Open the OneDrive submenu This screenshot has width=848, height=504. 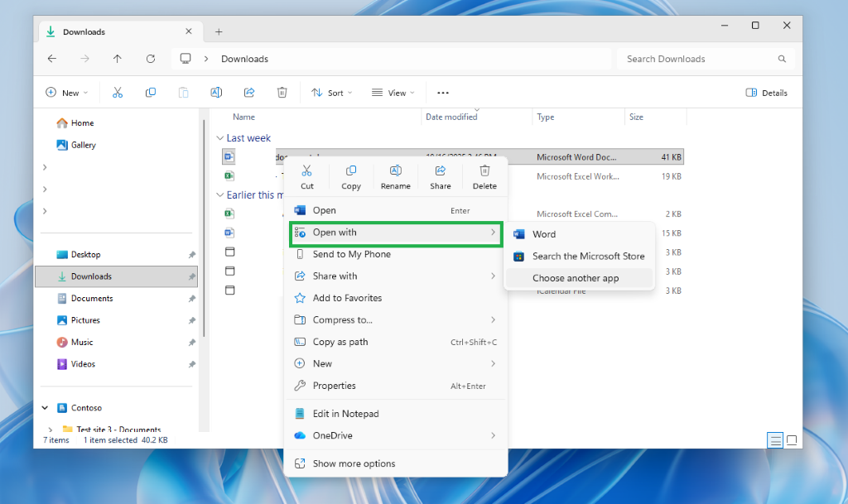pyautogui.click(x=396, y=435)
